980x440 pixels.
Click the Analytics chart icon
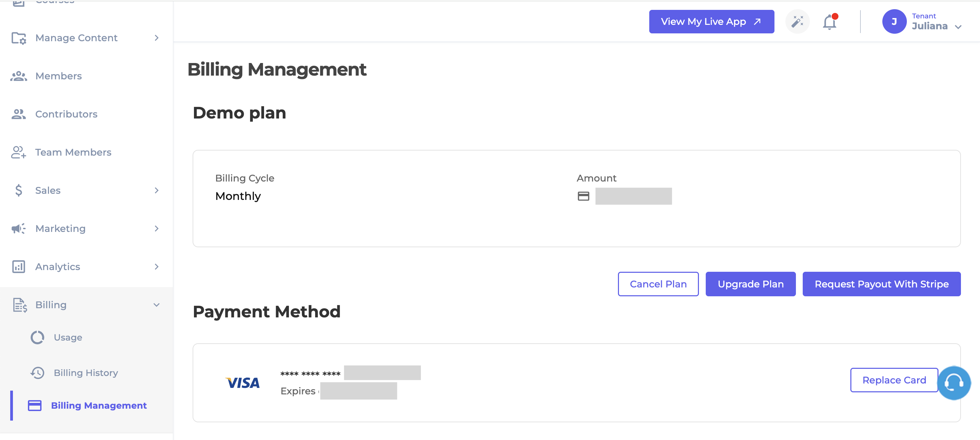18,266
